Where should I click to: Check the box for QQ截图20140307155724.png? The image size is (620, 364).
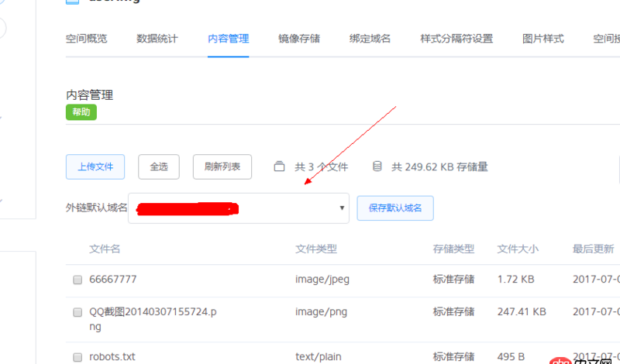pos(77,312)
